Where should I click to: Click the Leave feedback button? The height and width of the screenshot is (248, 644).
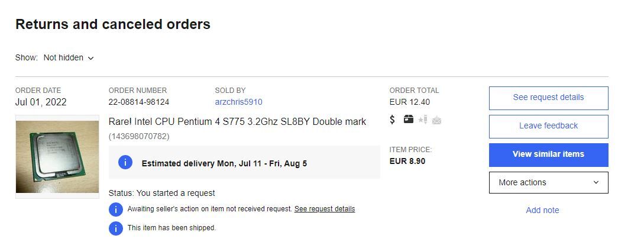(548, 126)
